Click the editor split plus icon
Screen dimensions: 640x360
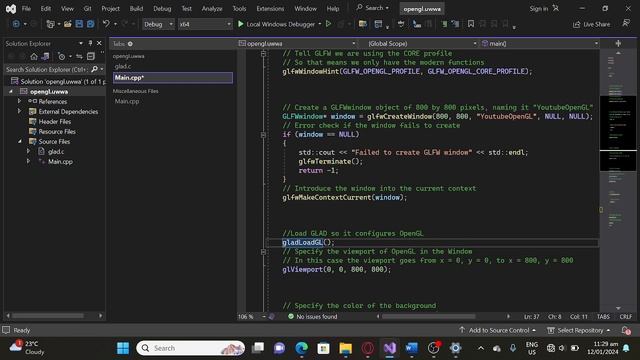pyautogui.click(x=618, y=43)
